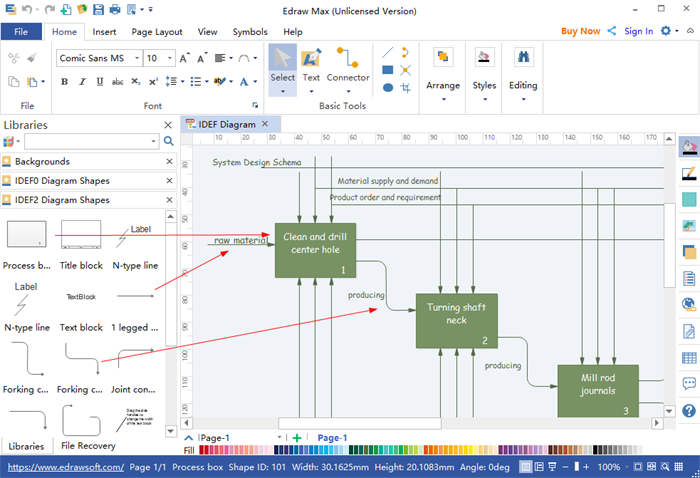Viewport: 700px width, 478px height.
Task: Toggle bold text formatting
Action: [x=64, y=82]
